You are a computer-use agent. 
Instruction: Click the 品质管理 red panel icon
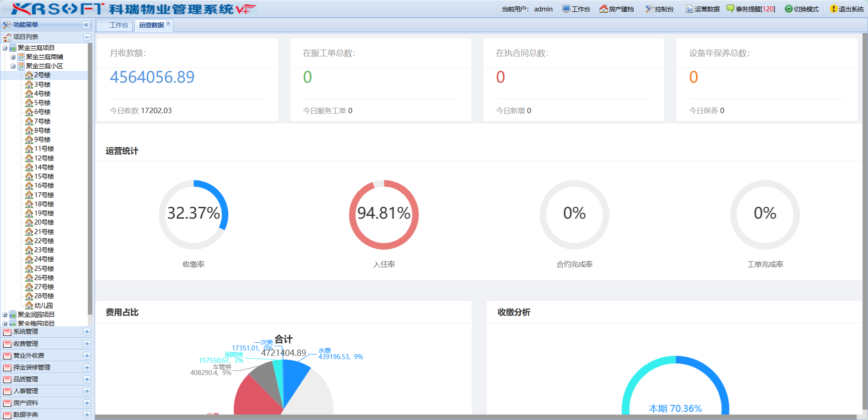click(7, 379)
